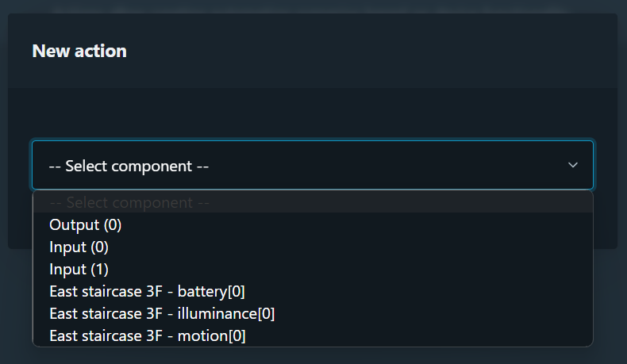Viewport: 627px width, 364px height.
Task: Set component to the motion sensor entry
Action: [x=148, y=335]
